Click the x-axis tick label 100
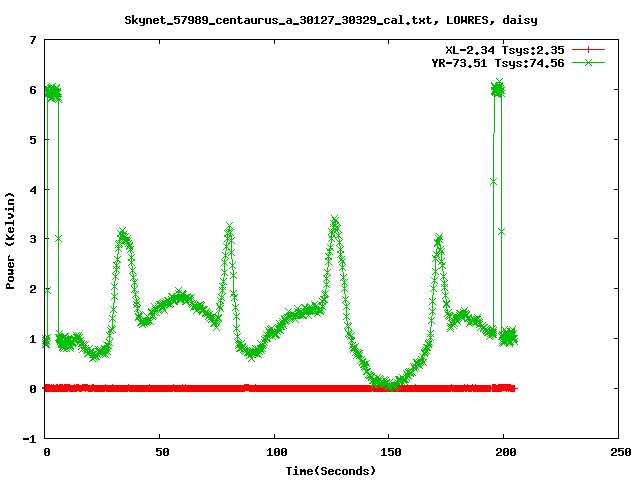The width and height of the screenshot is (640, 480). tap(277, 452)
